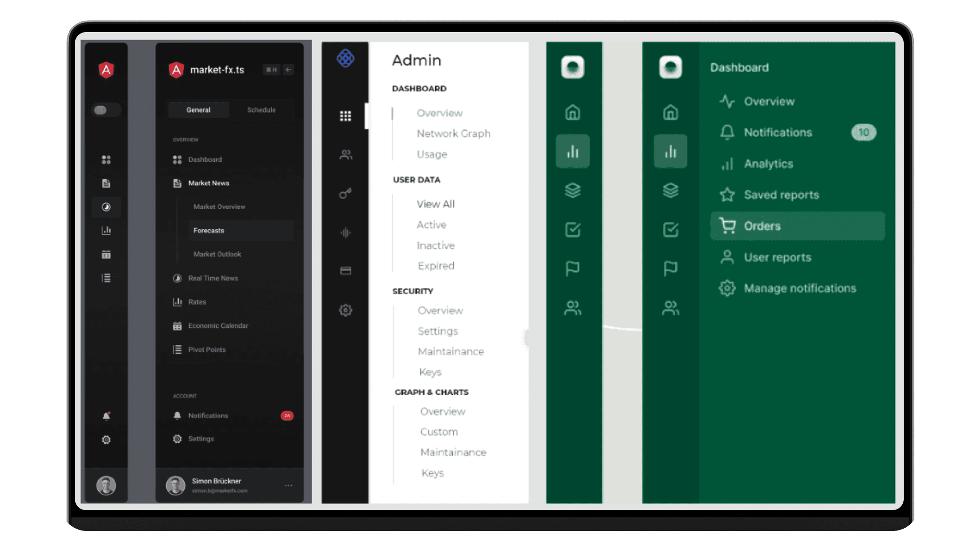Open Manage notifications in green menu
The height and width of the screenshot is (551, 980).
coord(800,288)
